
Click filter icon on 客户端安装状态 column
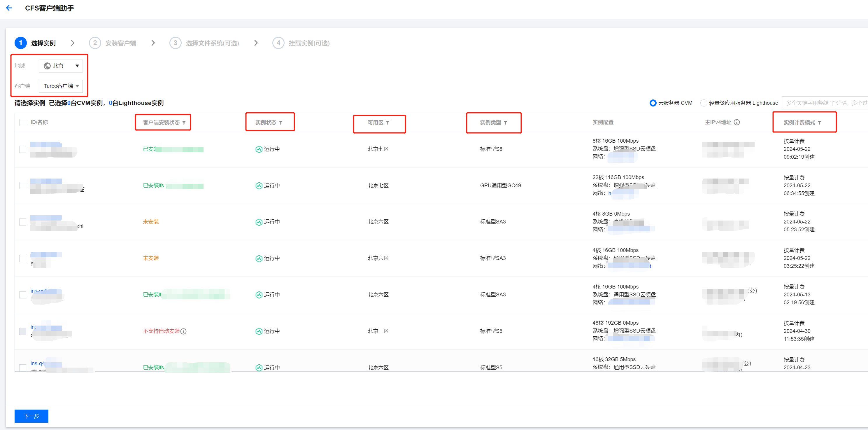[x=184, y=123]
